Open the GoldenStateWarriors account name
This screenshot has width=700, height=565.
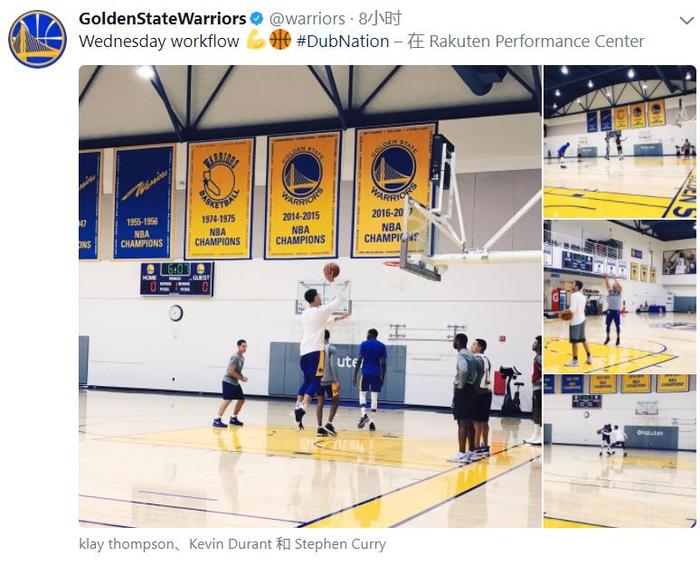tap(162, 19)
